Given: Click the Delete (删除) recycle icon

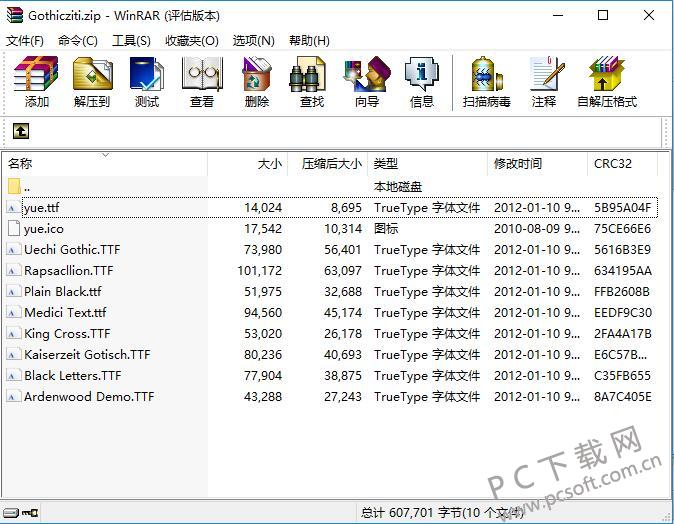Looking at the screenshot, I should tap(257, 74).
